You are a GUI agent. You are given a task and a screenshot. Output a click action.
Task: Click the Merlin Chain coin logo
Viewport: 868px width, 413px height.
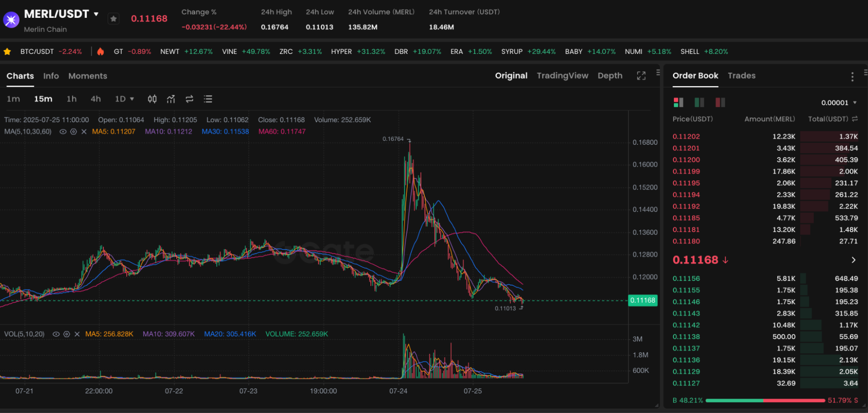(11, 20)
